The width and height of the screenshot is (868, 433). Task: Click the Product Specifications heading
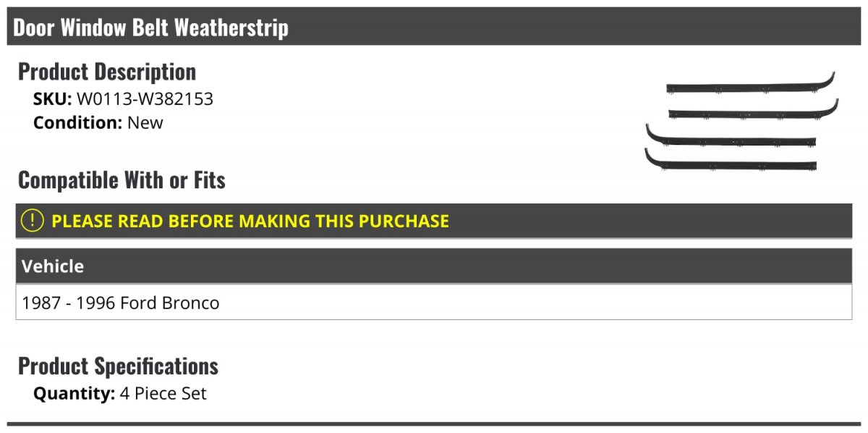point(118,366)
